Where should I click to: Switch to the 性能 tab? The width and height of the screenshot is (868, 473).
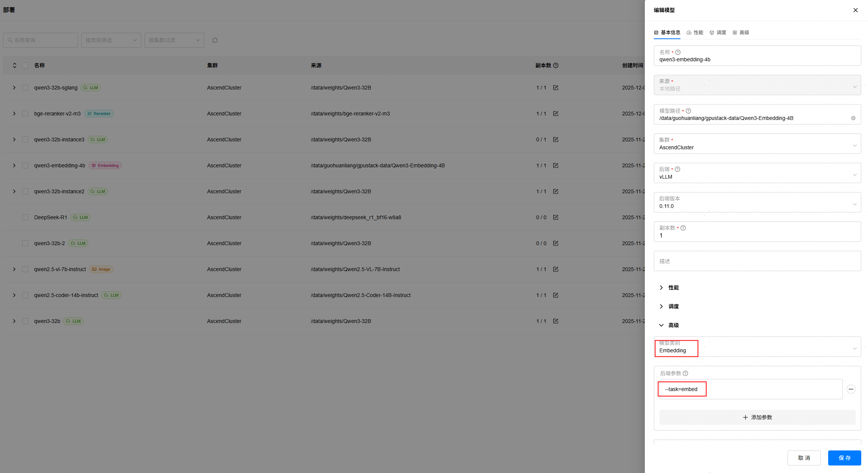pos(695,32)
